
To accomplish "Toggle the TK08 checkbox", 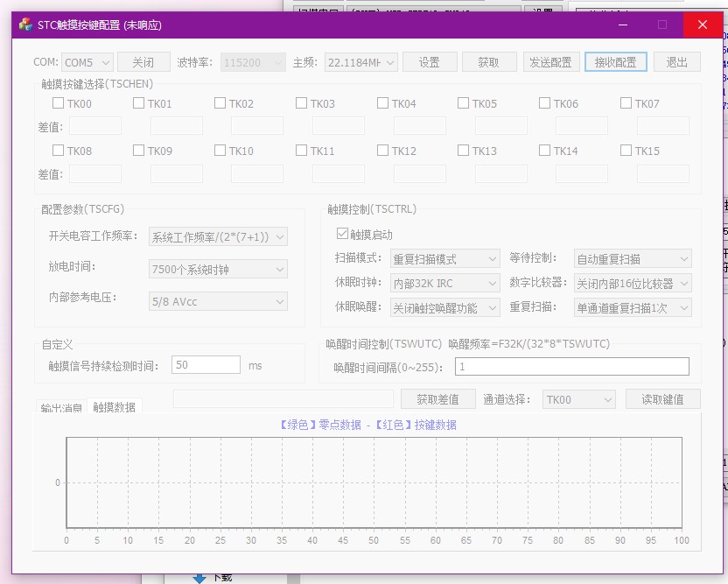I will (58, 150).
